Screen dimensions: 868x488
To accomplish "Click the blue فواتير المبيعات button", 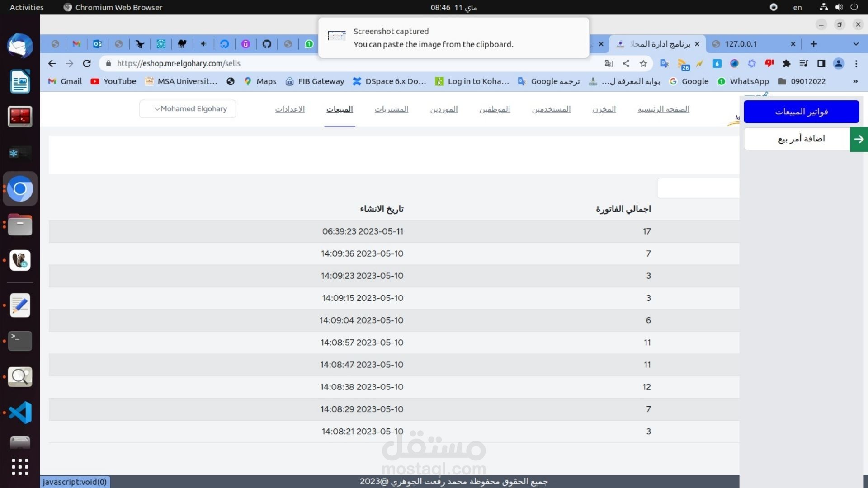I will coord(801,112).
